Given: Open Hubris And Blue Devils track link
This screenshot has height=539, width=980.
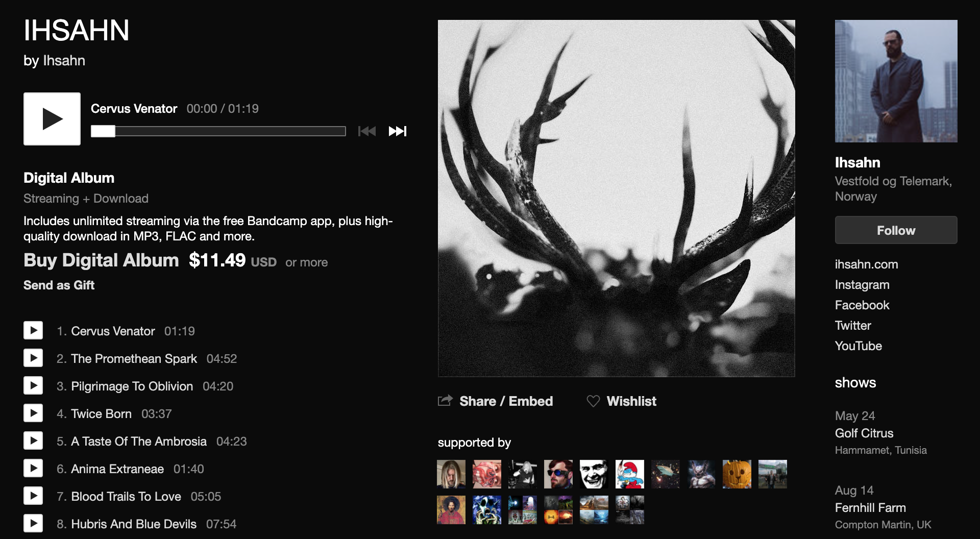Looking at the screenshot, I should coord(134,524).
